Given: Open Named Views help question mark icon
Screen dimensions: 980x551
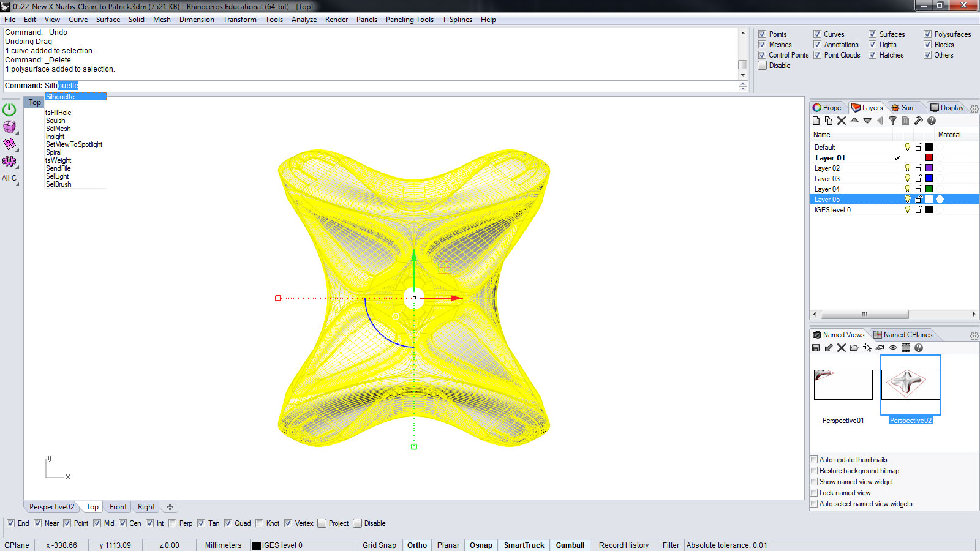Looking at the screenshot, I should [x=919, y=348].
